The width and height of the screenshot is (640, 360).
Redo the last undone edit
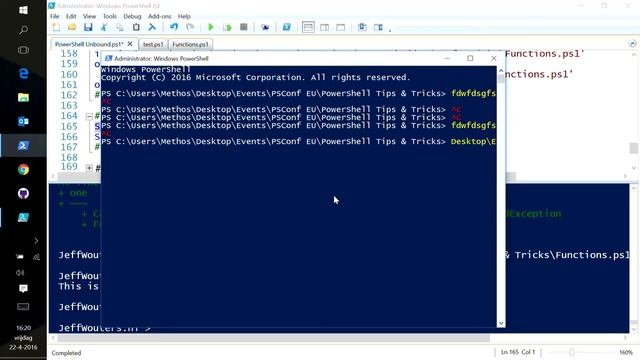[190, 27]
